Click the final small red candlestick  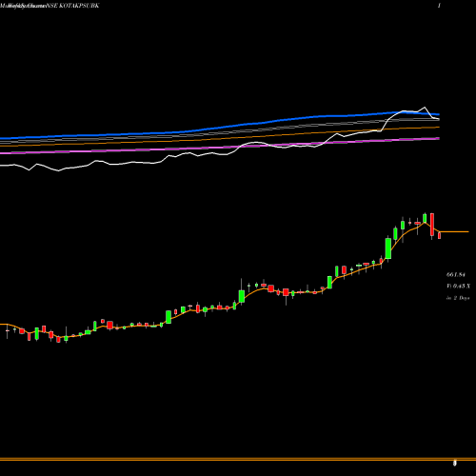point(440,235)
